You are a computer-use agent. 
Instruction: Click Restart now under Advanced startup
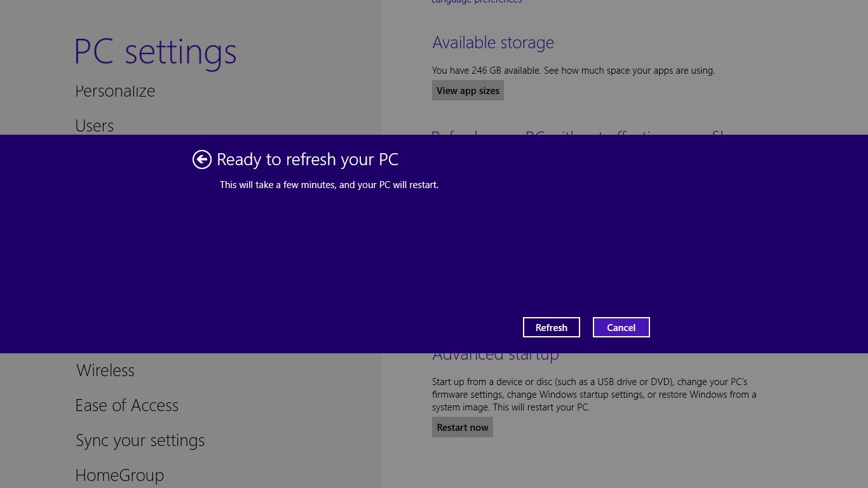point(463,427)
